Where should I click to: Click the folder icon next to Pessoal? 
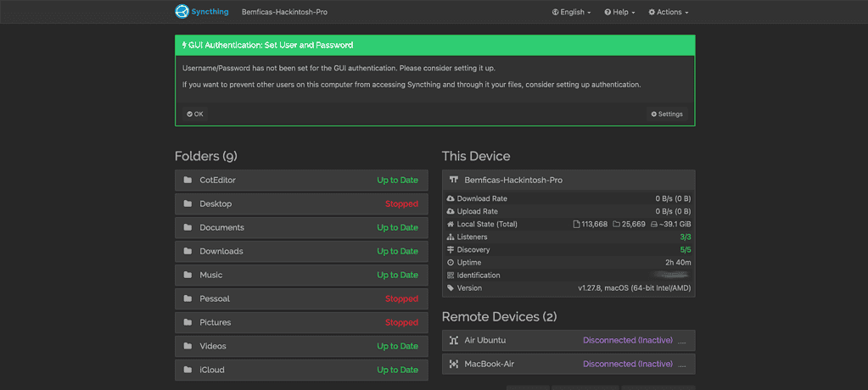[x=188, y=299]
